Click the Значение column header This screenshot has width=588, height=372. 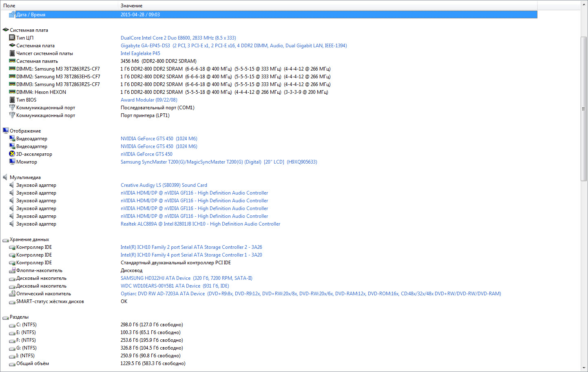pyautogui.click(x=328, y=6)
